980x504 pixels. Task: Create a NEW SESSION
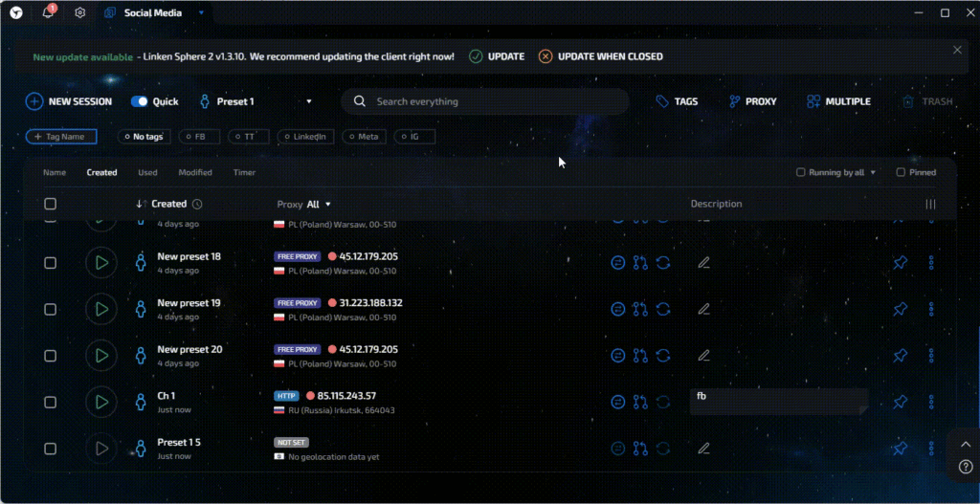pos(69,101)
